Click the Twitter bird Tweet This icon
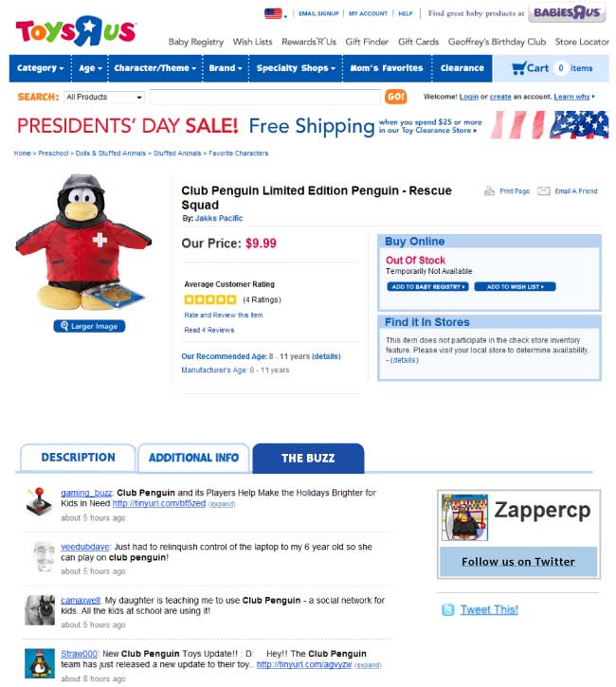The image size is (616, 687). pos(447,609)
